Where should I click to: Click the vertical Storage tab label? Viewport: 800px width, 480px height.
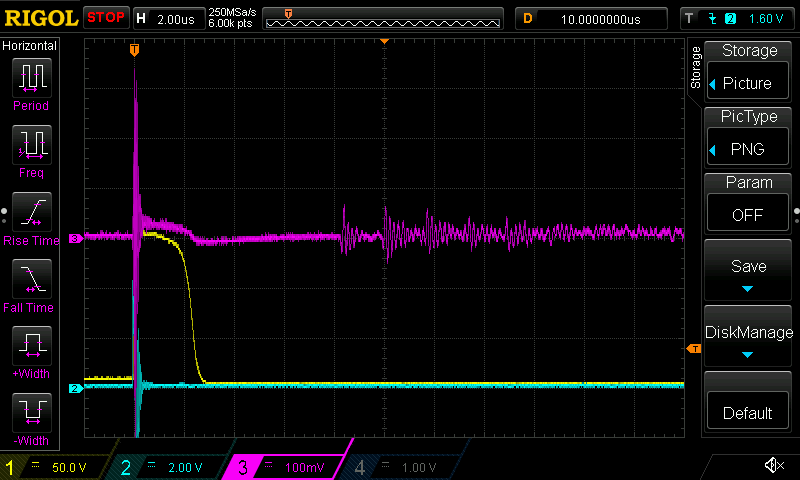pyautogui.click(x=695, y=67)
